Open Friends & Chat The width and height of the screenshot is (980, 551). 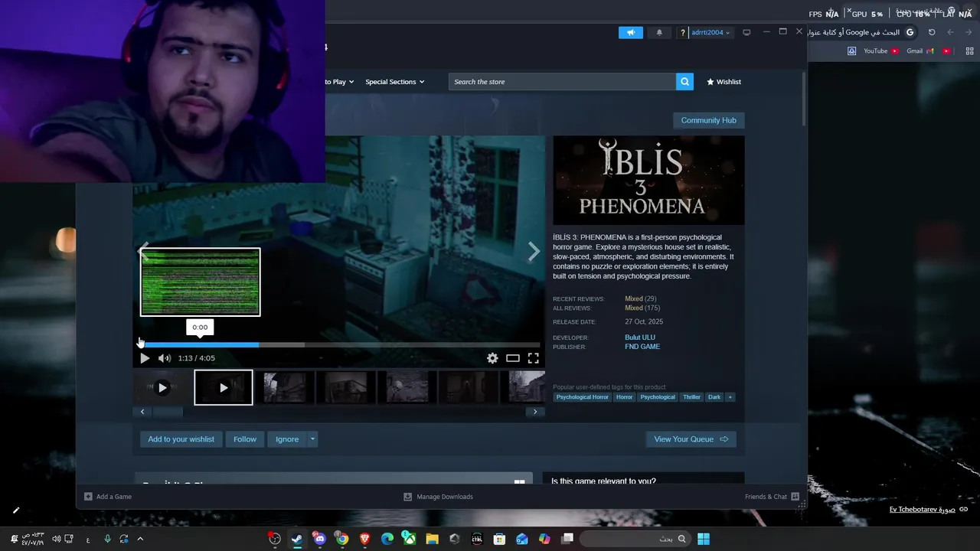[x=772, y=497]
